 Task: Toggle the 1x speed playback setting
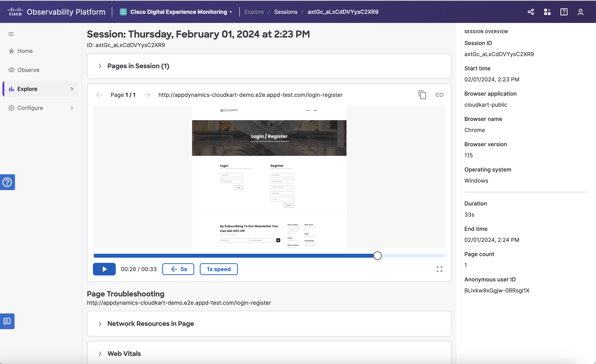click(218, 269)
